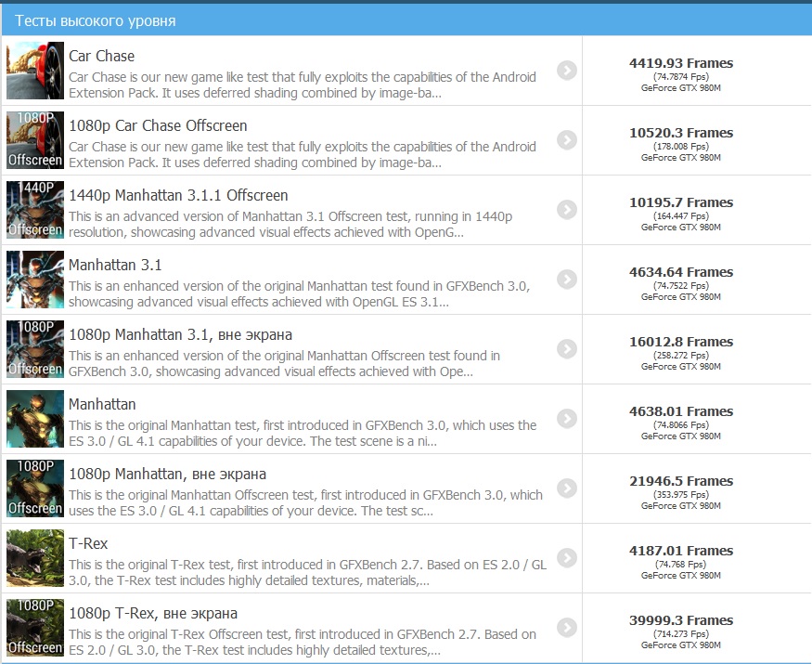Viewport: 812px width, 664px height.
Task: Click description of 1440p Manhattan 3.1.1 test
Action: tap(290, 225)
